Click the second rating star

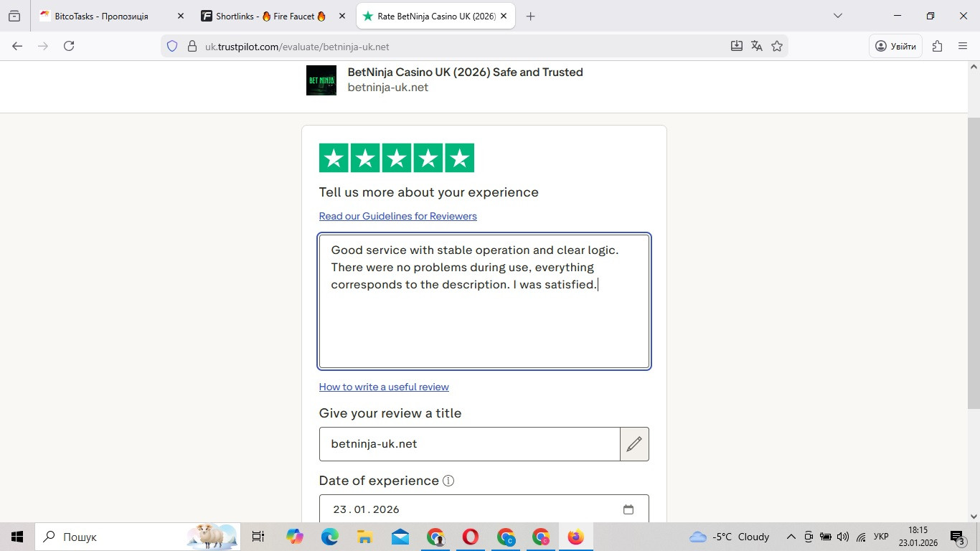pyautogui.click(x=365, y=158)
